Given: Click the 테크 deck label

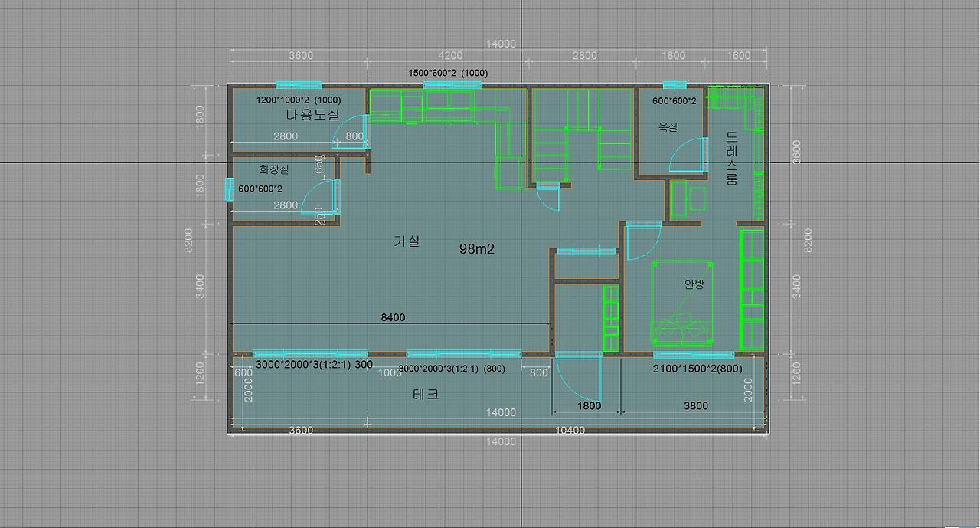Looking at the screenshot, I should coord(426,395).
